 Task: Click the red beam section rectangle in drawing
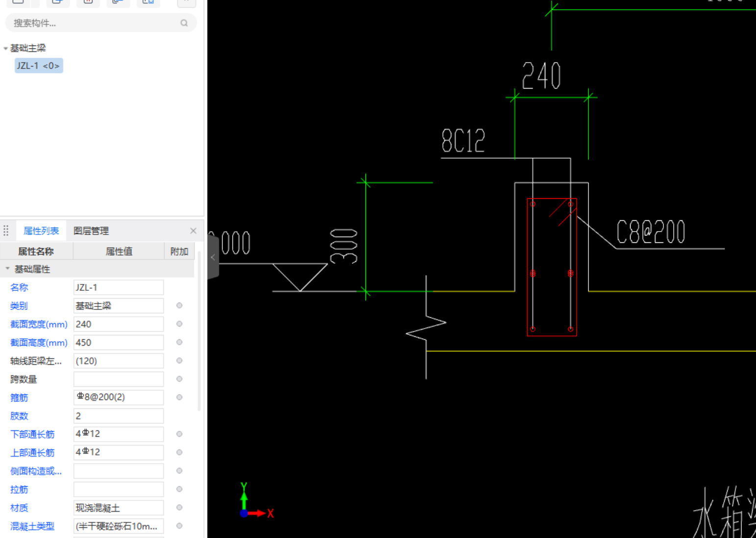[552, 267]
